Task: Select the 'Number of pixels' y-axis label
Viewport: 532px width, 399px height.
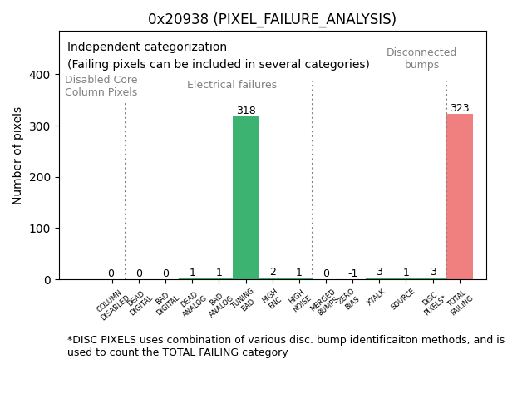Action: point(18,155)
